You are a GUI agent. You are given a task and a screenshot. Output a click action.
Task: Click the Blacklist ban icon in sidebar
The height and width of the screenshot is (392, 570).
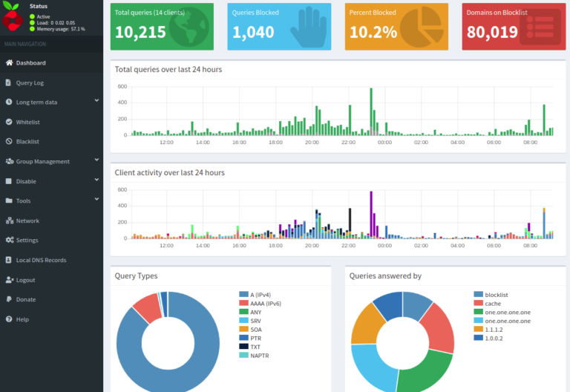[9, 141]
